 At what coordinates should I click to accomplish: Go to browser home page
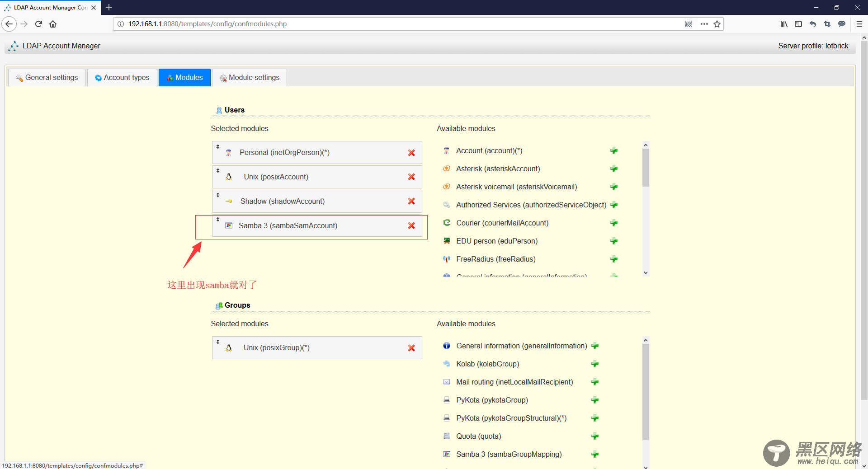(53, 24)
